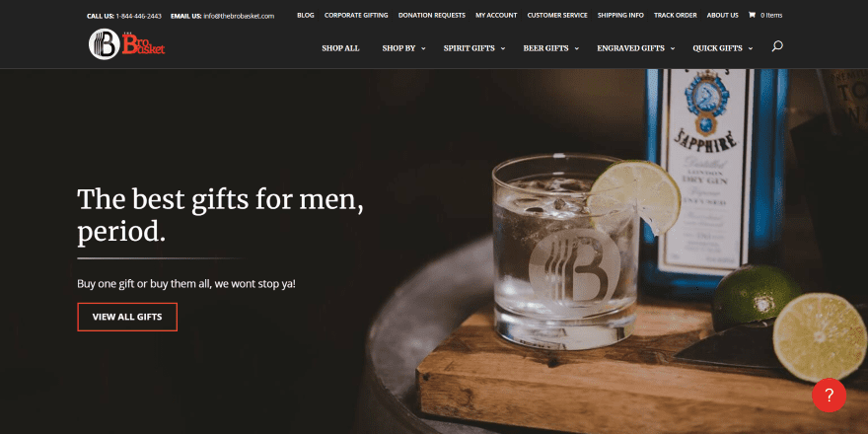Select Shop All in main navigation
The image size is (868, 434).
340,48
